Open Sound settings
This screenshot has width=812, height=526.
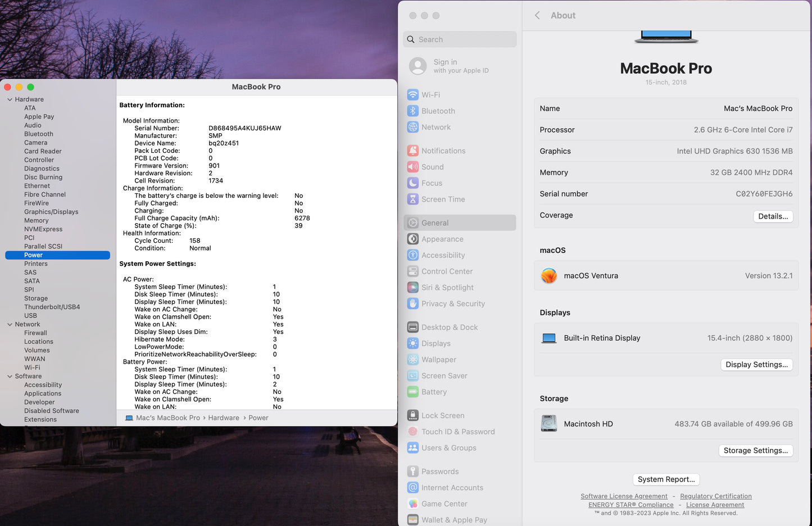(x=414, y=167)
